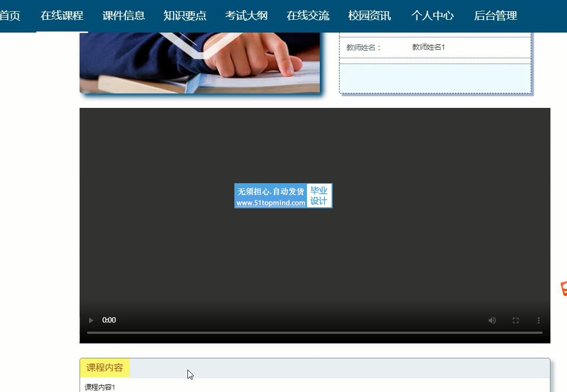This screenshot has height=392, width=567.
Task: Click the 课程内容1 text
Action: click(x=100, y=387)
